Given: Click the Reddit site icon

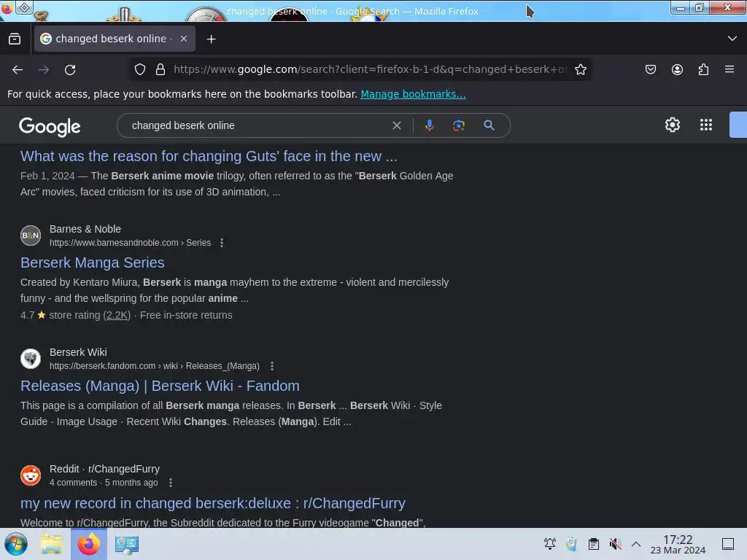Looking at the screenshot, I should [31, 475].
